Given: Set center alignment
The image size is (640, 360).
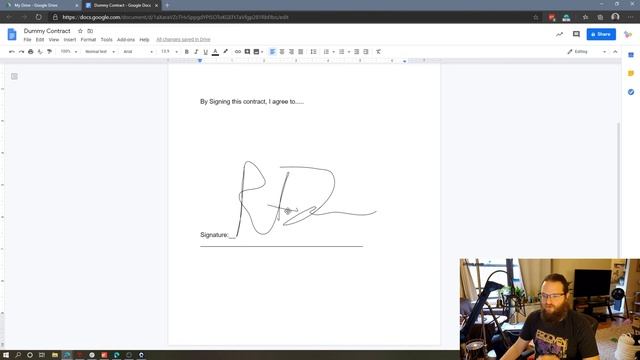Looking at the screenshot, I should [282, 52].
